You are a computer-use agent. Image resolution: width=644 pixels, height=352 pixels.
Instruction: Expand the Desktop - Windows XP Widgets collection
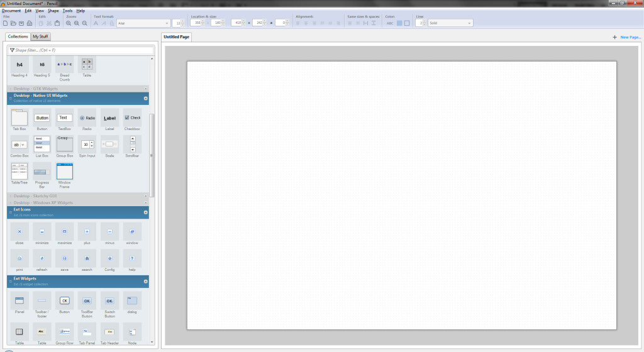click(77, 202)
